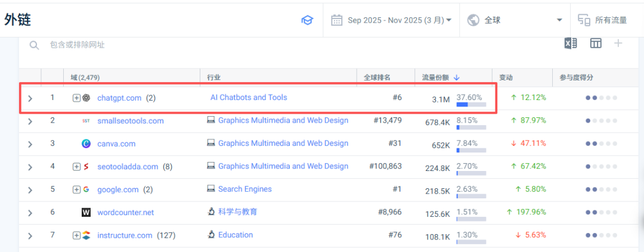Expand row 1 chatgpt.com chevron
The height and width of the screenshot is (252, 644).
pos(30,98)
